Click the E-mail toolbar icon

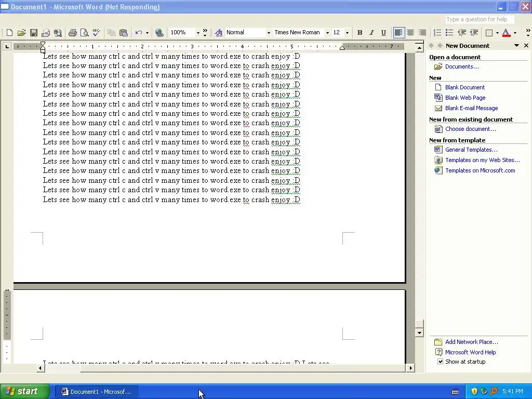click(x=46, y=33)
